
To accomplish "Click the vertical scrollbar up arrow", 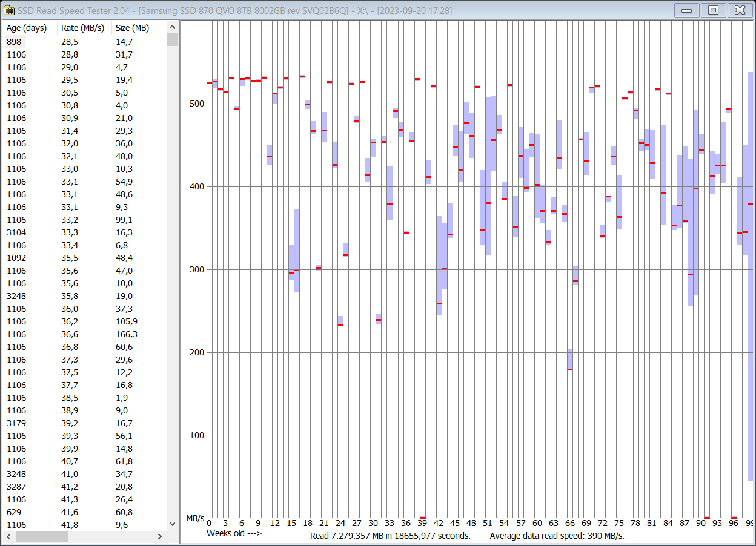I will [172, 27].
